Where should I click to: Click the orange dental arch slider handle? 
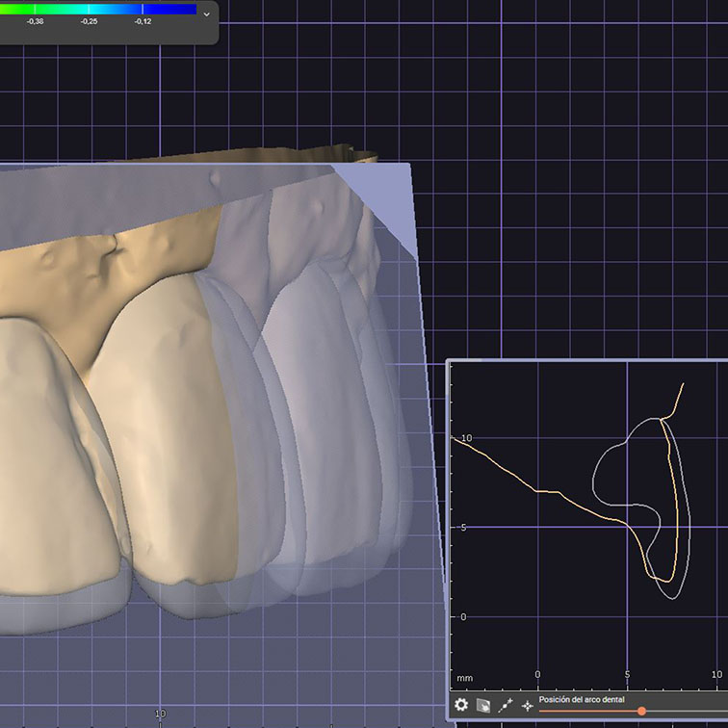(x=642, y=711)
